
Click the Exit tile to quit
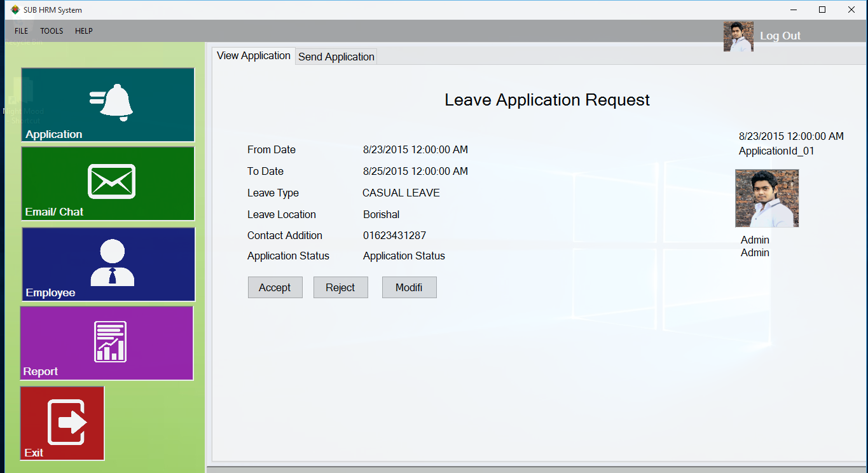pos(62,423)
